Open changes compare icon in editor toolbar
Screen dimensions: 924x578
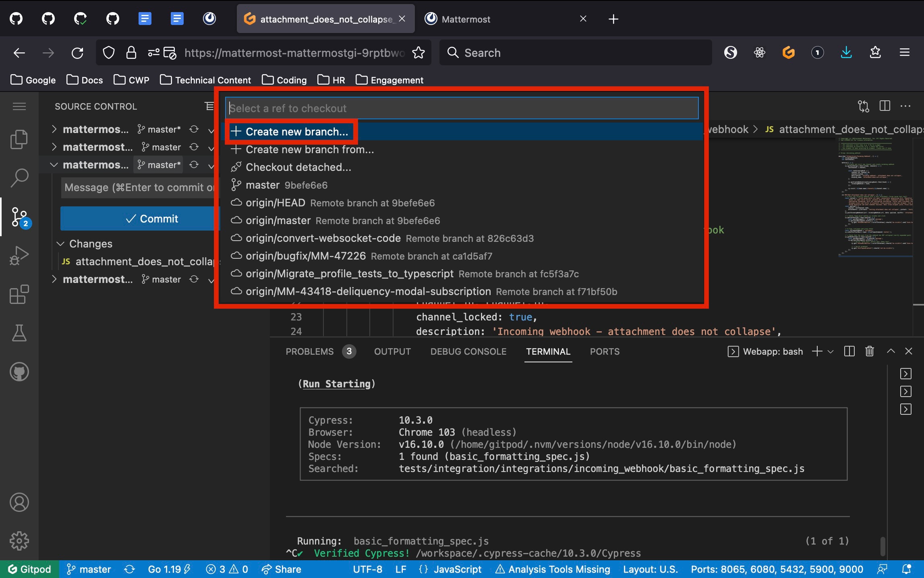(863, 106)
